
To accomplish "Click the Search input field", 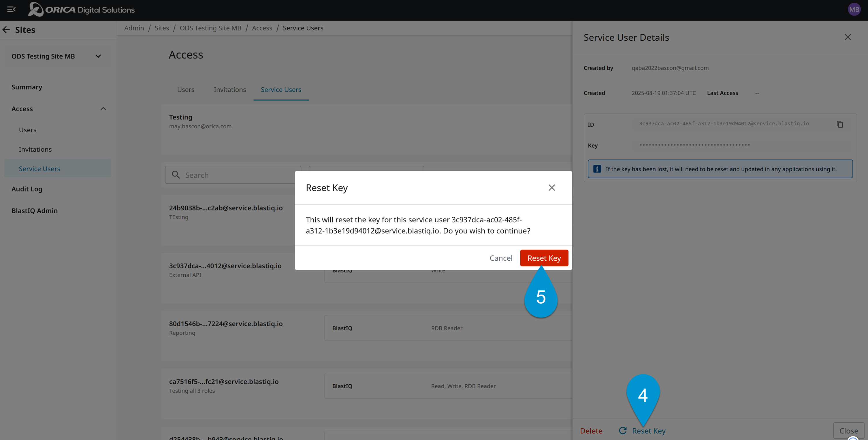I will pyautogui.click(x=233, y=175).
